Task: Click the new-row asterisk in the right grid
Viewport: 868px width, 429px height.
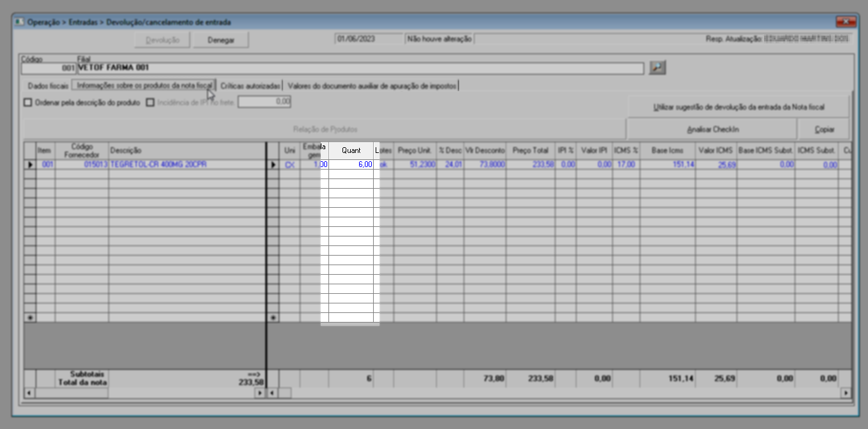Action: [273, 317]
